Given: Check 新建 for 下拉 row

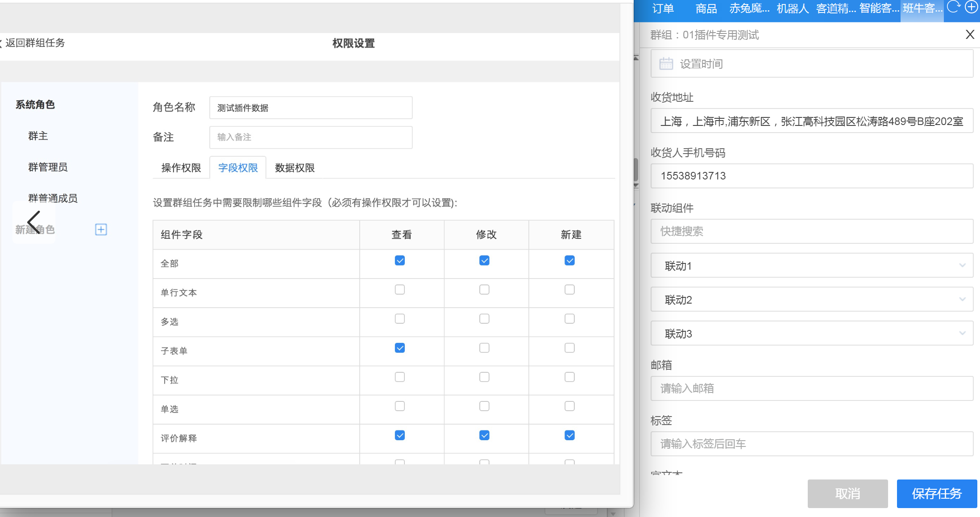Looking at the screenshot, I should pos(569,377).
